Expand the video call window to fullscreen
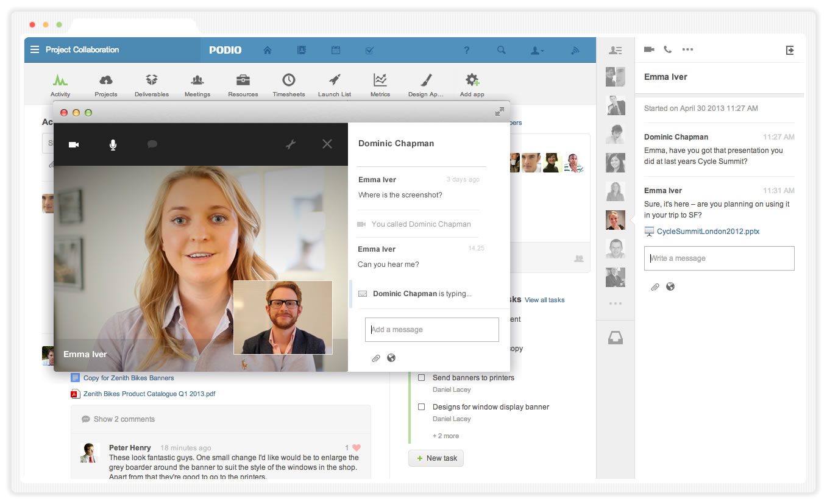 499,112
